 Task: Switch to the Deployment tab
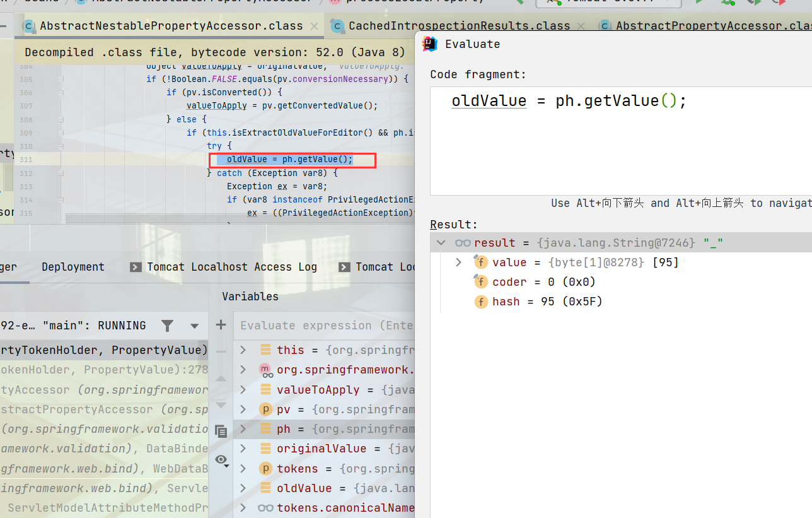click(x=73, y=267)
